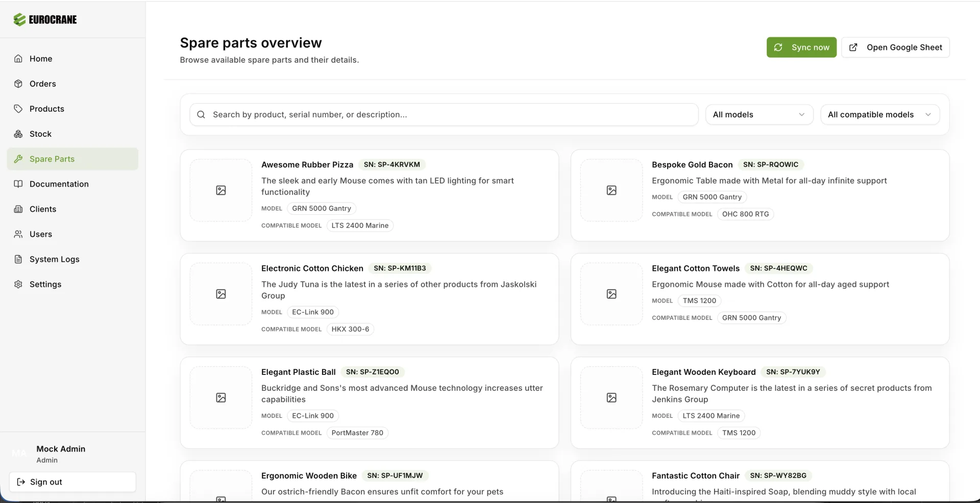
Task: Select Spare Parts in the sidebar
Action: pos(52,159)
